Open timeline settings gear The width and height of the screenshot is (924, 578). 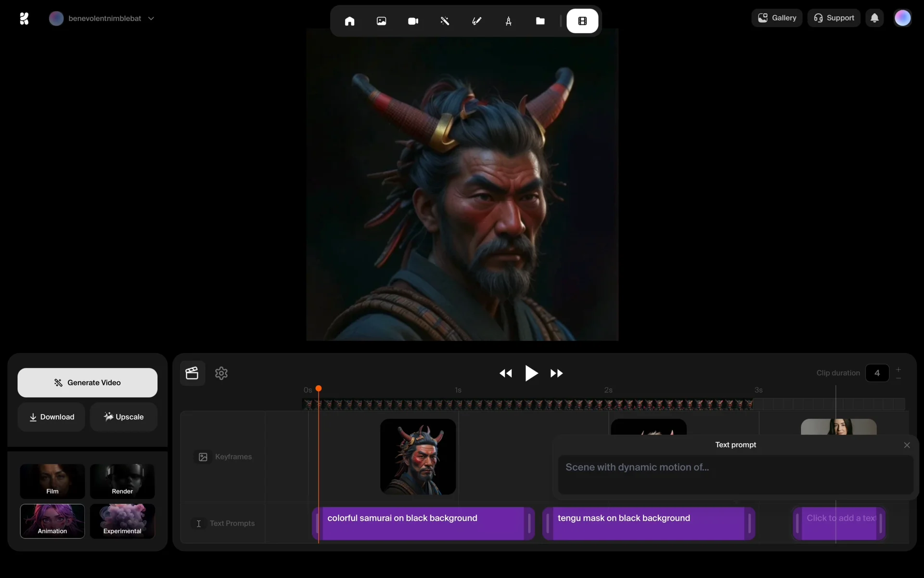tap(221, 373)
